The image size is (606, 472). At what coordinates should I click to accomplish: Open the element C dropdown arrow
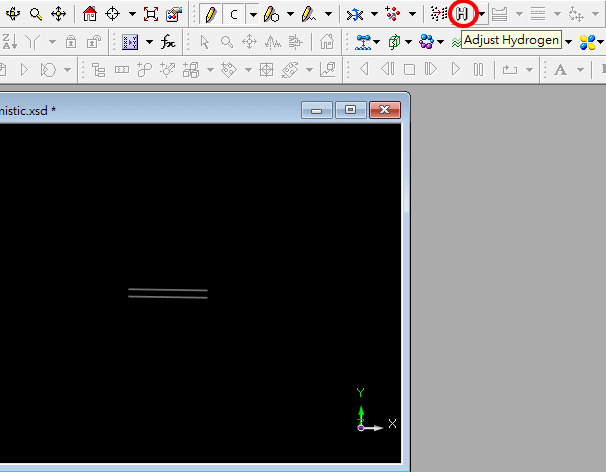point(252,15)
